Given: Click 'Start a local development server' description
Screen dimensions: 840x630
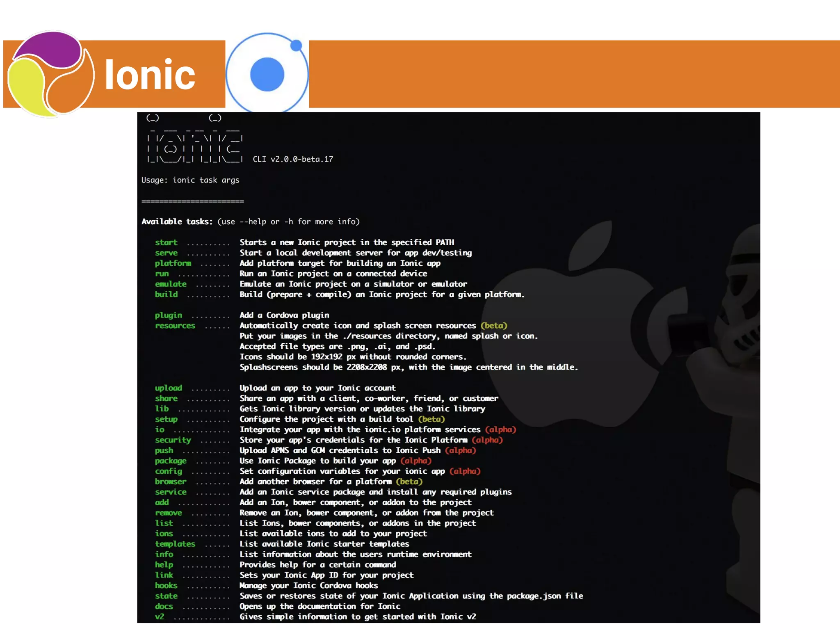Looking at the screenshot, I should [x=356, y=253].
